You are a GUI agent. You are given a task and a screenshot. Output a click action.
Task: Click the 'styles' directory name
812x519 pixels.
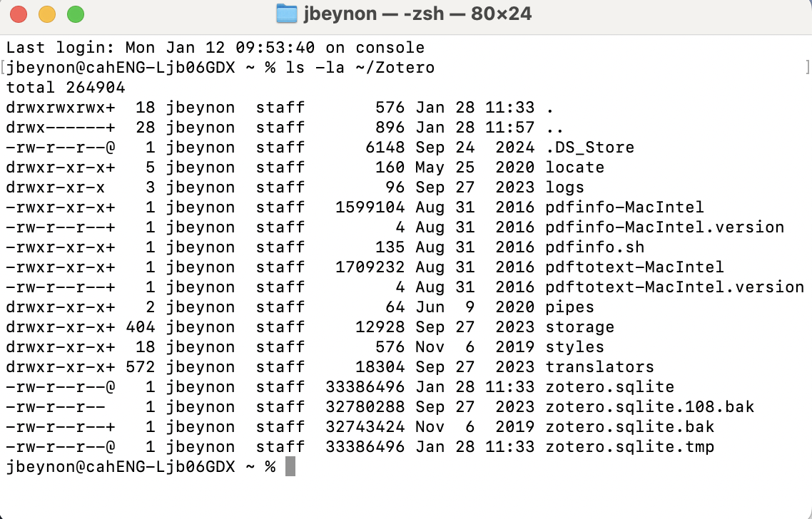[575, 347]
